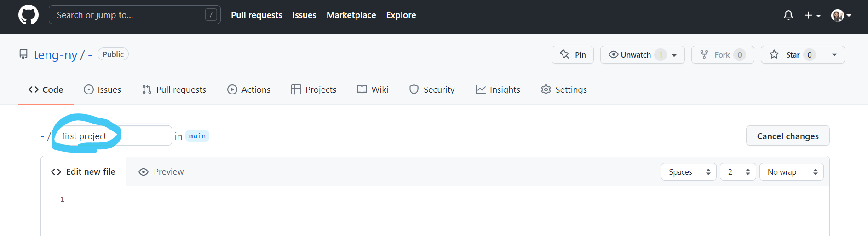The height and width of the screenshot is (236, 868).
Task: Open Explore in top navigation
Action: click(x=401, y=15)
